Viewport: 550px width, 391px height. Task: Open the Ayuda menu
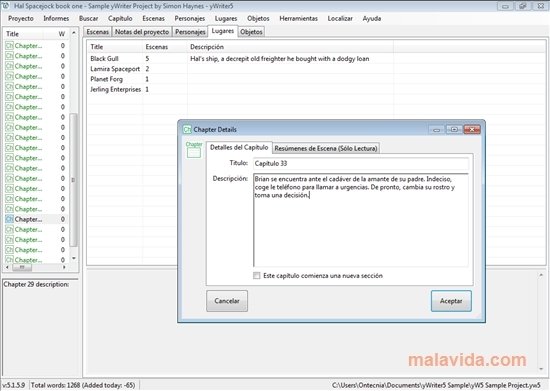[372, 19]
